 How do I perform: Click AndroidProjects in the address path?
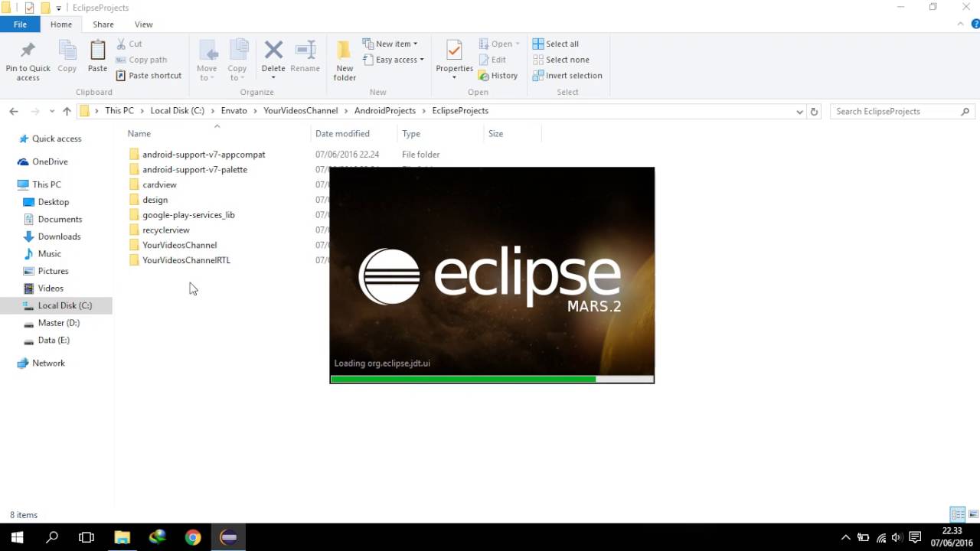click(x=384, y=111)
